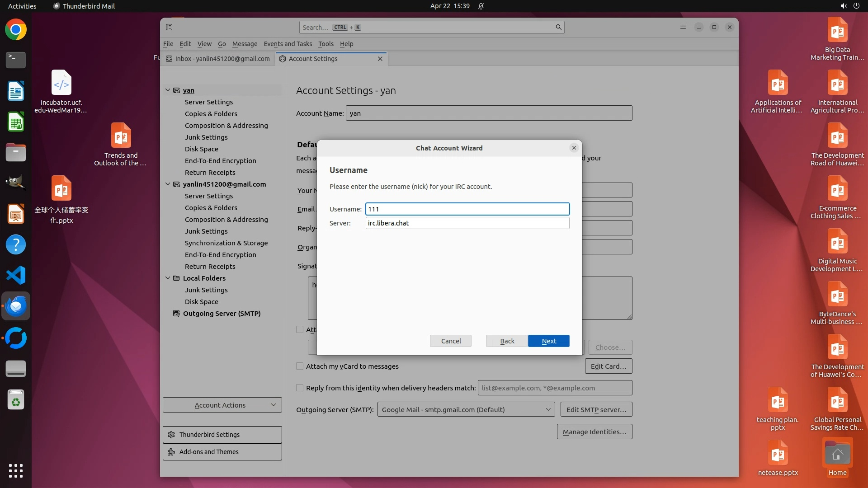
Task: Click the Server field irc.libera.chat
Action: pyautogui.click(x=467, y=223)
